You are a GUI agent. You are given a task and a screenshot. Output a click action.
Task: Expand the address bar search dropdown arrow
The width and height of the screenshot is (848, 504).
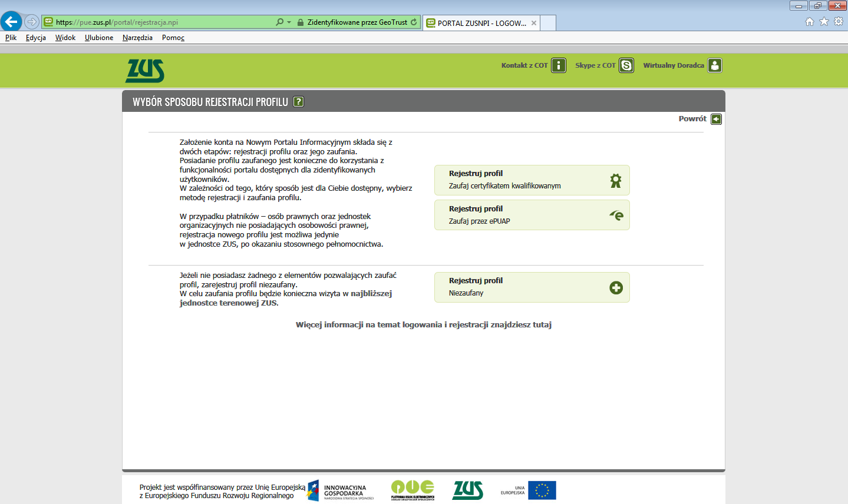(289, 22)
